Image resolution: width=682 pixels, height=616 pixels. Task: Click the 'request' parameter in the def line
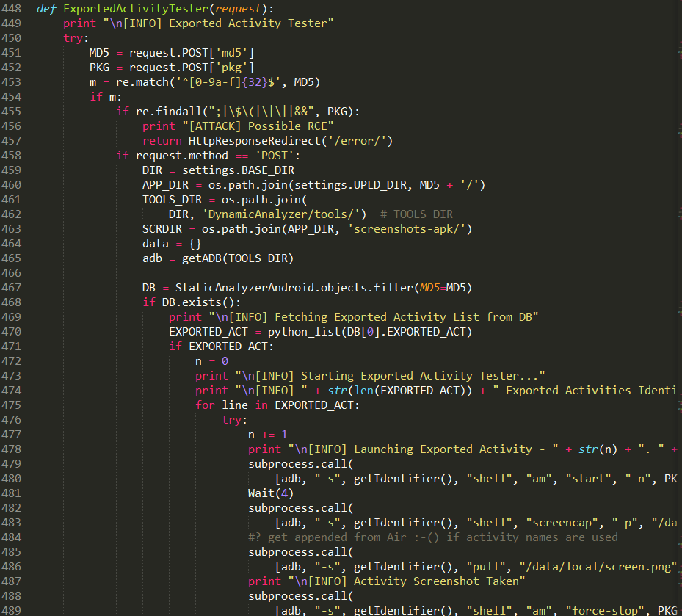238,9
